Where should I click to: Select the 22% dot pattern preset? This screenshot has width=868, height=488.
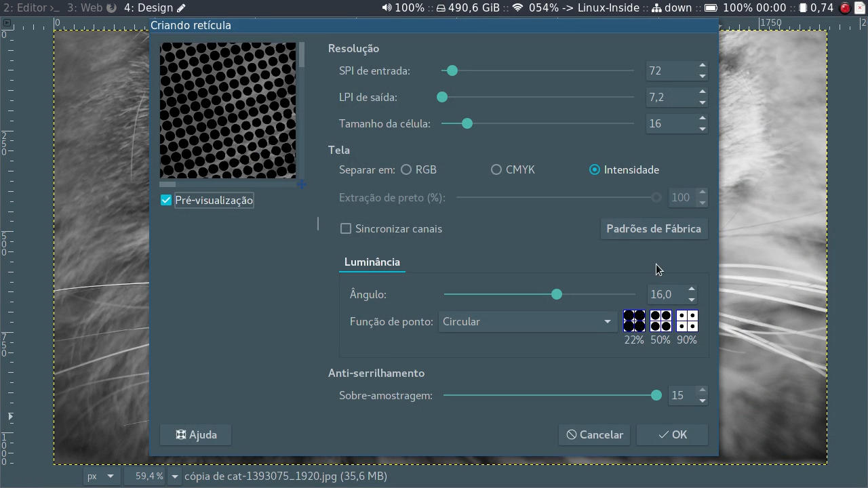tap(633, 321)
